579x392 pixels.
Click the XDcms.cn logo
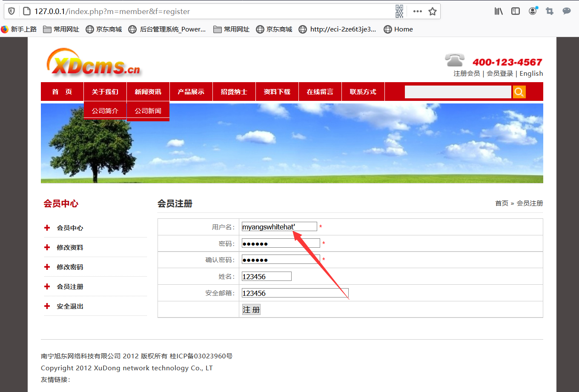click(x=94, y=63)
